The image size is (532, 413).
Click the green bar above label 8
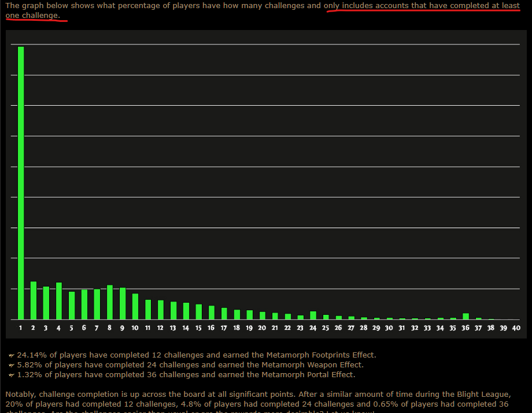coord(110,302)
